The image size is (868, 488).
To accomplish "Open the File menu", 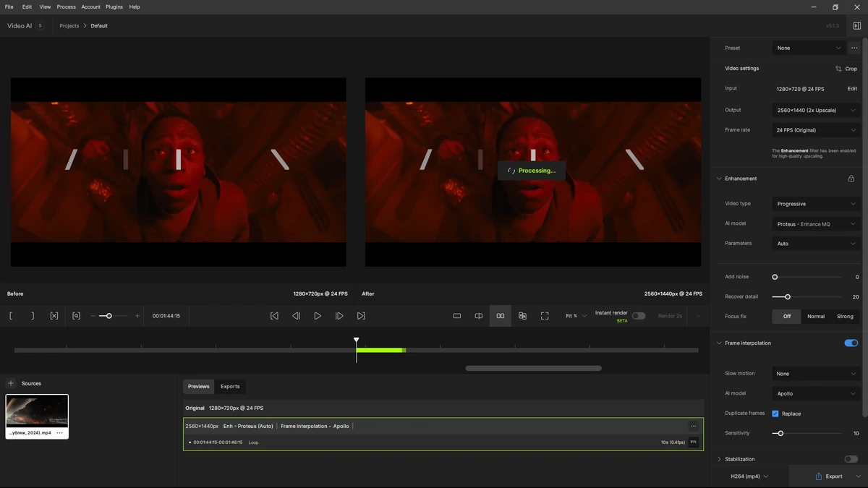I will tap(9, 7).
